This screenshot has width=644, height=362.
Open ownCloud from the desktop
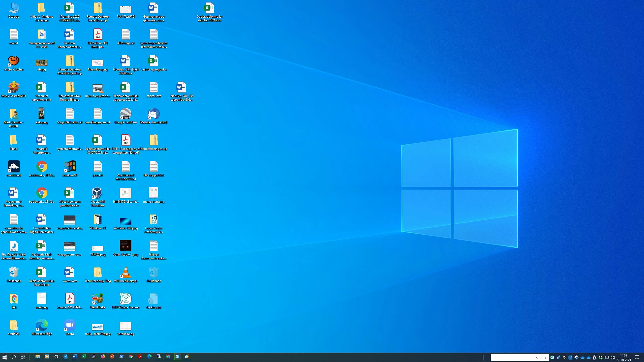(x=14, y=167)
